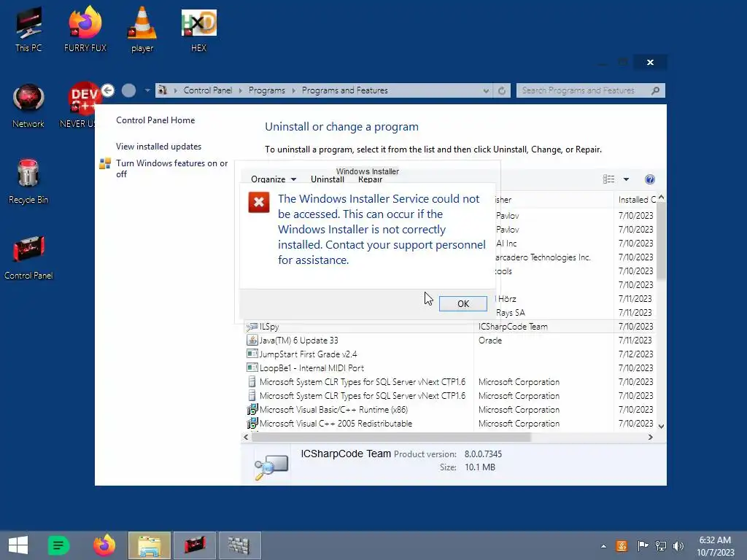Open Firefox from the taskbar

[x=104, y=545]
